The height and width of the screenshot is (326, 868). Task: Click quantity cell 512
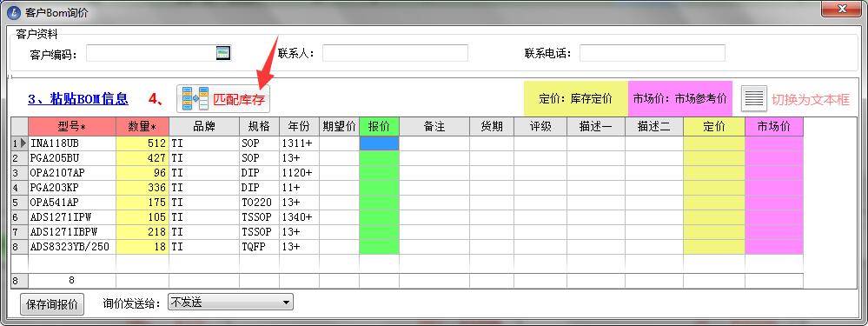point(142,143)
